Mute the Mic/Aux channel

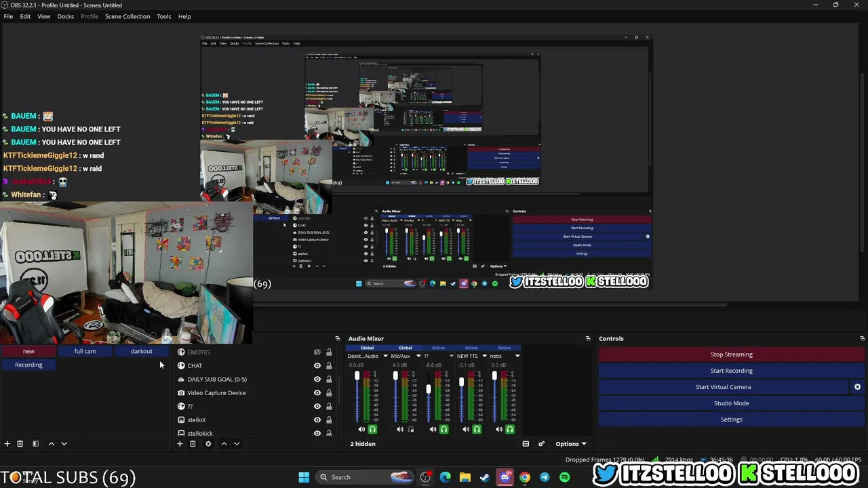(x=400, y=429)
